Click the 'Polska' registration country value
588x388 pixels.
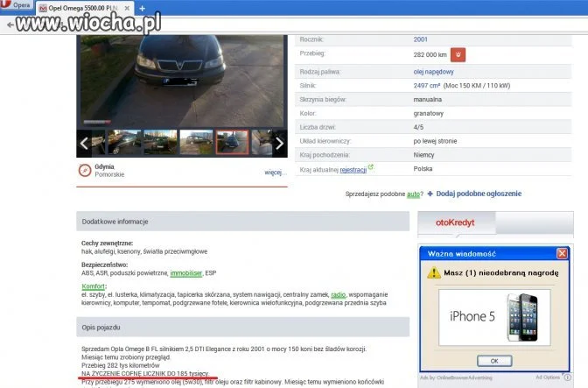pos(423,169)
